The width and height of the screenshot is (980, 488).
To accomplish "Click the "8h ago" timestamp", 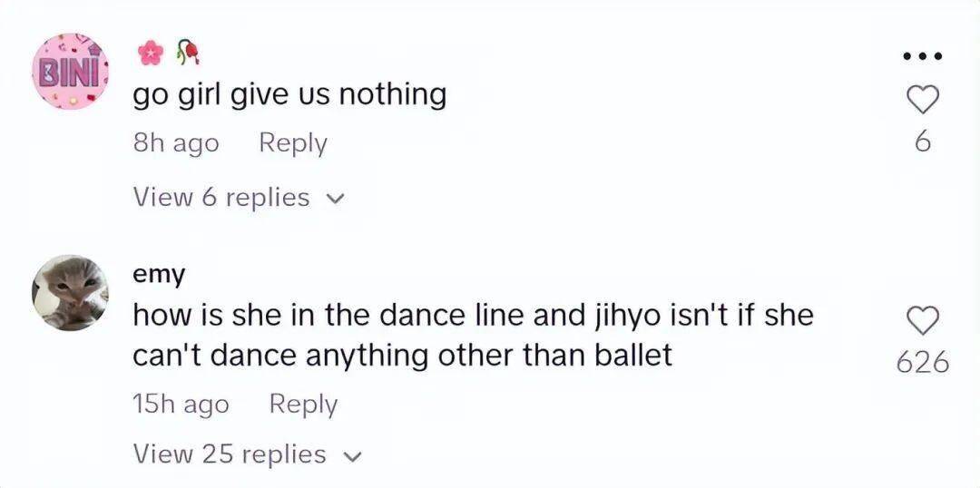I will click(176, 143).
